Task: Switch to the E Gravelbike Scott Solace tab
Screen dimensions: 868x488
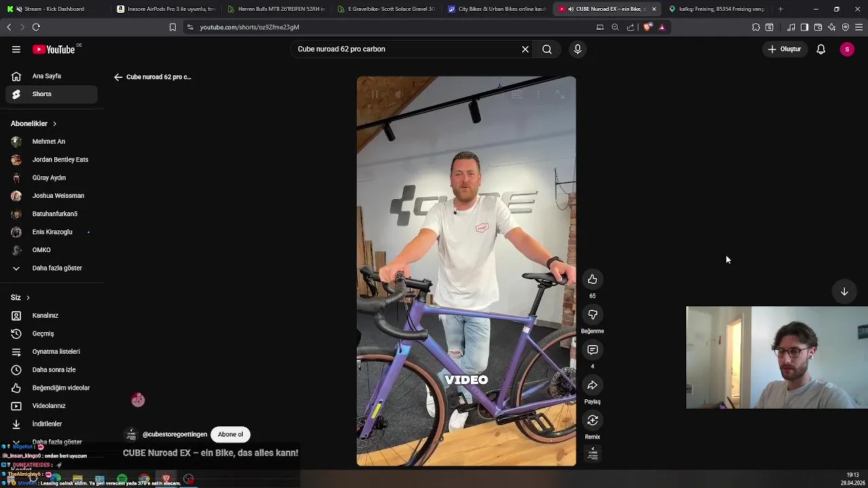Action: 387,9
